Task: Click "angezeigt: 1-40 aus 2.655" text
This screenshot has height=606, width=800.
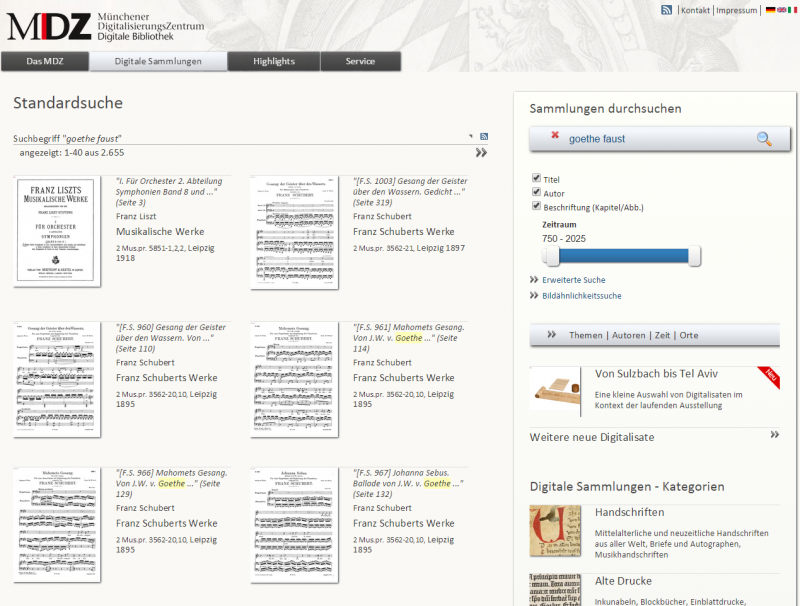Action: [72, 153]
